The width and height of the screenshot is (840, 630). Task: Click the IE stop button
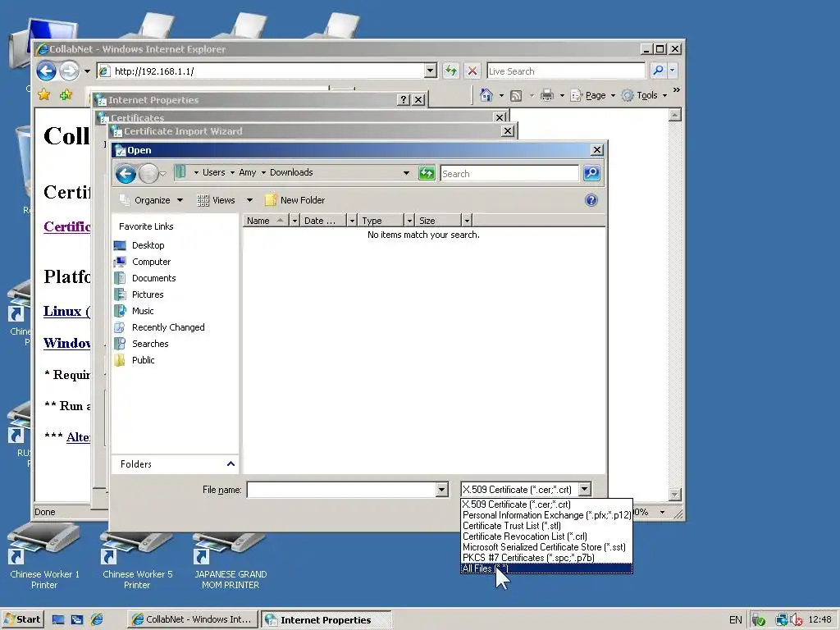472,71
